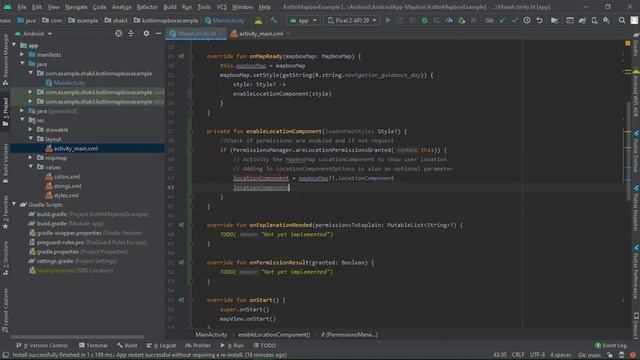
Task: Open Search Everywhere magnifier icon
Action: [x=622, y=20]
